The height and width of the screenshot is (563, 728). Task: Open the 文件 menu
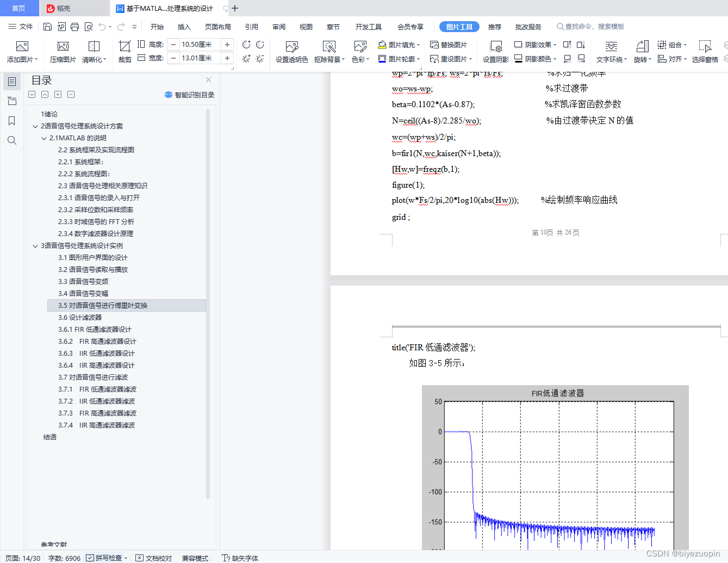21,27
